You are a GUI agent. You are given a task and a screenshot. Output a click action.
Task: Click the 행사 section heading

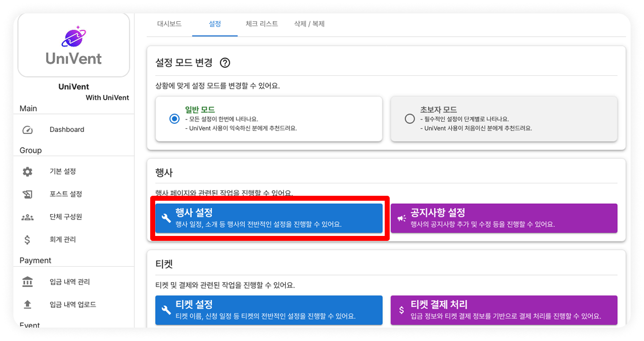164,172
